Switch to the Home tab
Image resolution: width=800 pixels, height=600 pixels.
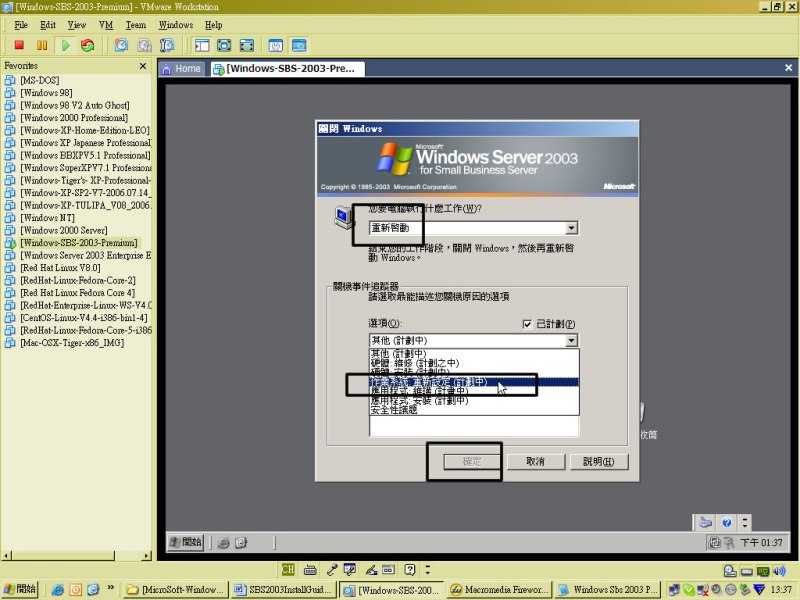(x=182, y=69)
